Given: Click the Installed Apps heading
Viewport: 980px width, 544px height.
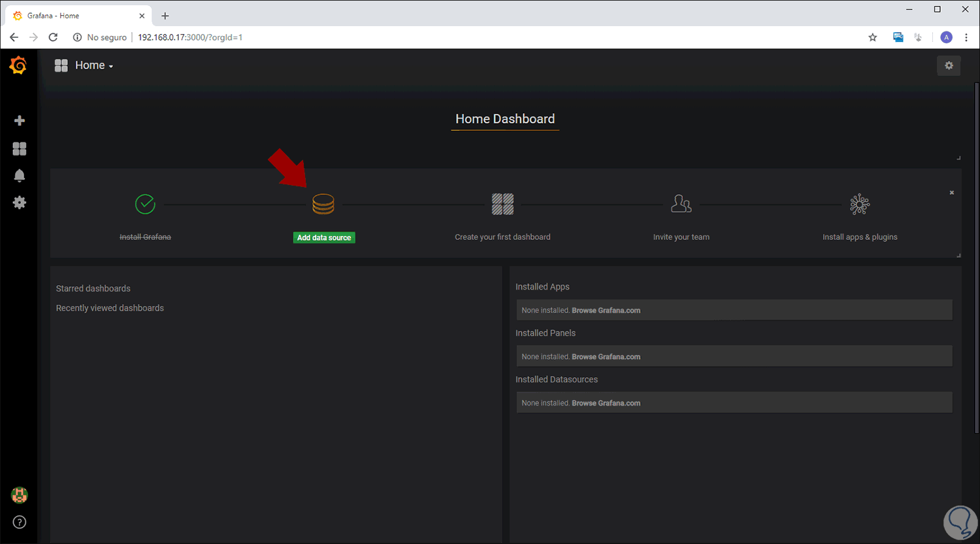Looking at the screenshot, I should 542,287.
